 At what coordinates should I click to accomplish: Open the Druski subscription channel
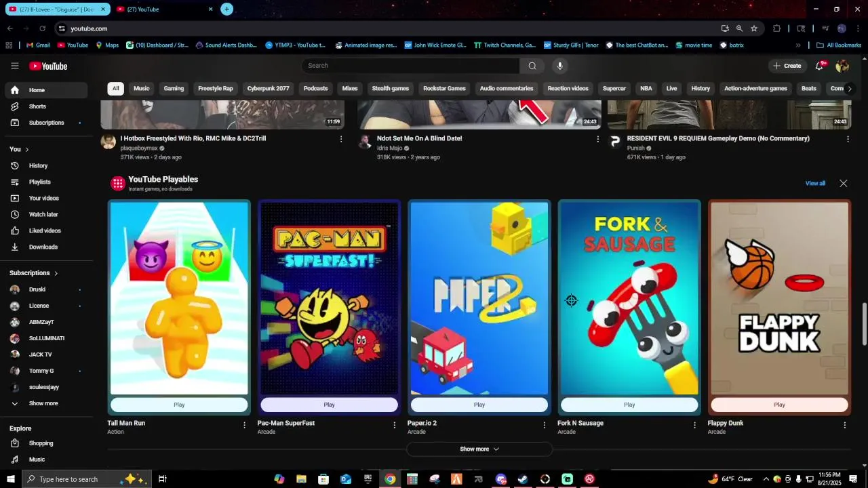point(46,289)
